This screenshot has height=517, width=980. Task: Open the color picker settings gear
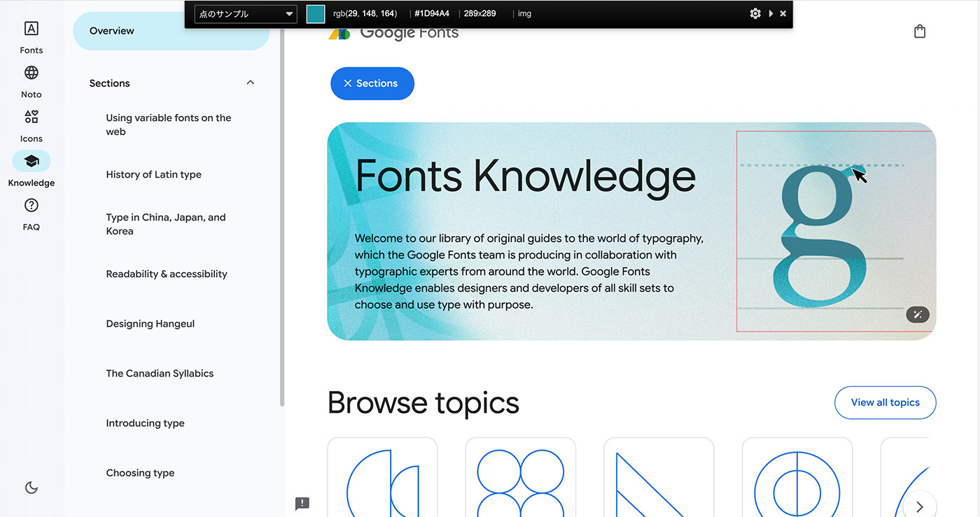coord(755,13)
